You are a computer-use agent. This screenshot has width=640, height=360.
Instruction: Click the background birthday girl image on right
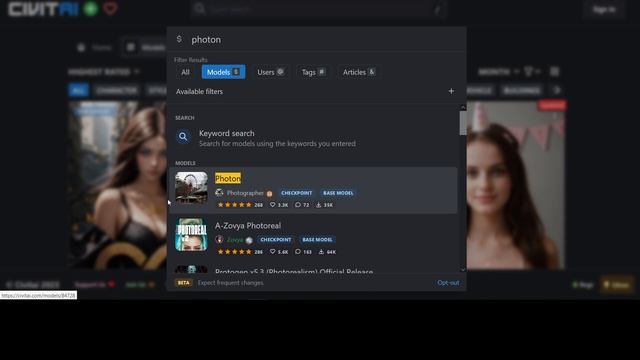tap(516, 186)
